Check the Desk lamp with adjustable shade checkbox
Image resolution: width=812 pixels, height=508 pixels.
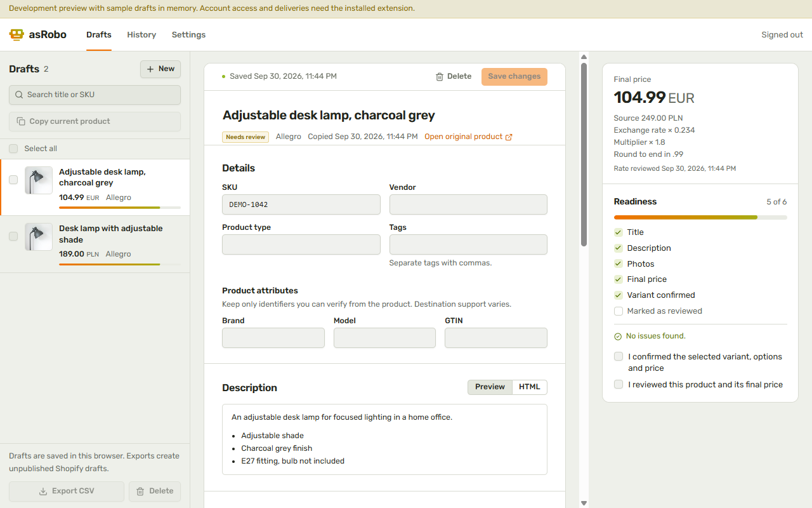(x=13, y=236)
